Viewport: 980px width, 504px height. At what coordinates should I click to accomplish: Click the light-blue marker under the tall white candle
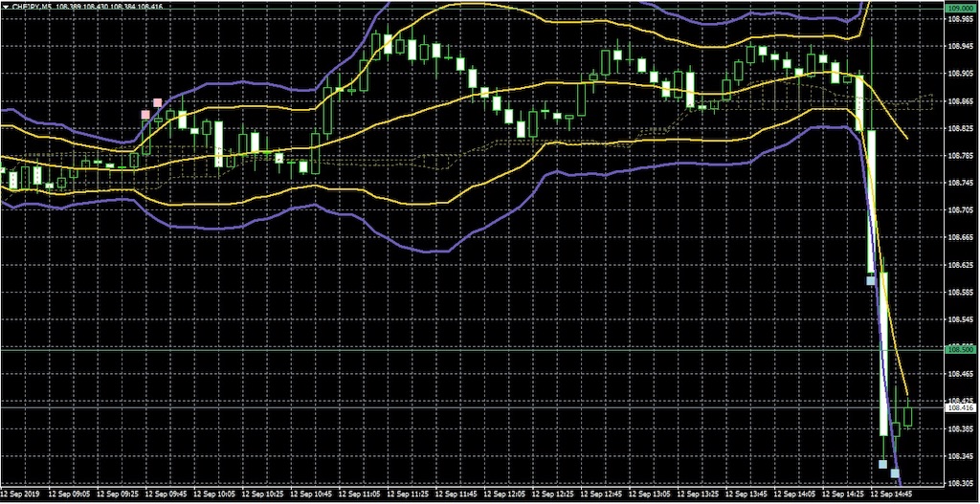[x=882, y=464]
